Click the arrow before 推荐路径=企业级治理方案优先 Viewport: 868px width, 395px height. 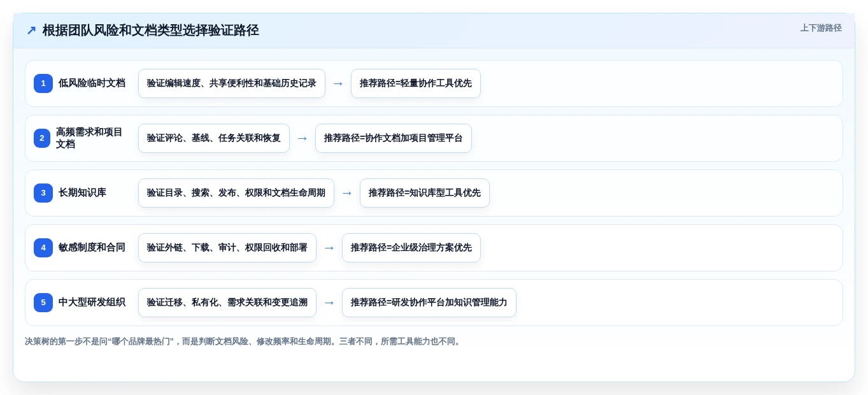coord(329,248)
